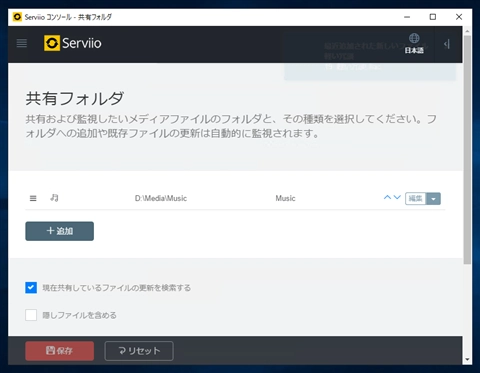Close the Serviio console window
The width and height of the screenshot is (480, 373).
459,17
